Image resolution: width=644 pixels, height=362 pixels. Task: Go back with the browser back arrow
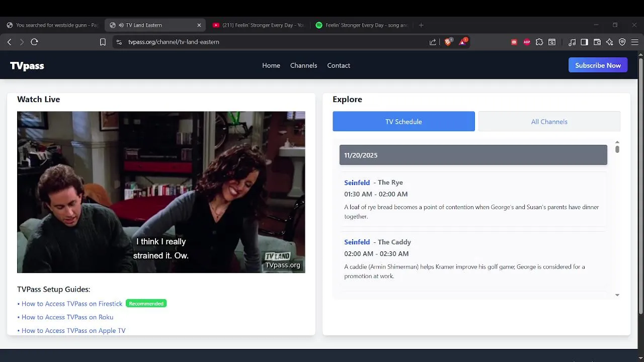pyautogui.click(x=9, y=42)
